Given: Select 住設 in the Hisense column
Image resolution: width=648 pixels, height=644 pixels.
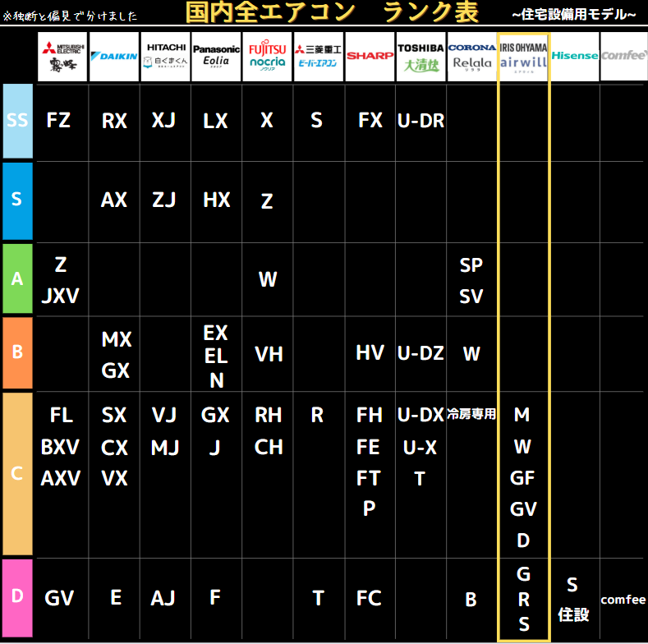Looking at the screenshot, I should [573, 614].
